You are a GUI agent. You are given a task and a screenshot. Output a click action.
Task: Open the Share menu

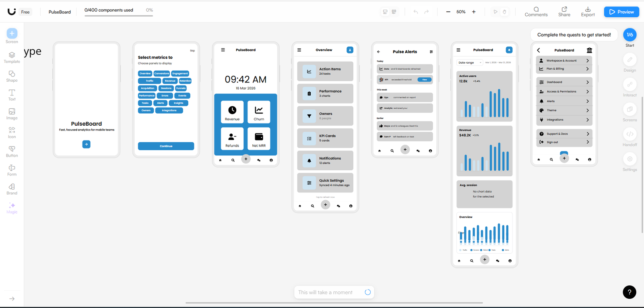tap(564, 12)
